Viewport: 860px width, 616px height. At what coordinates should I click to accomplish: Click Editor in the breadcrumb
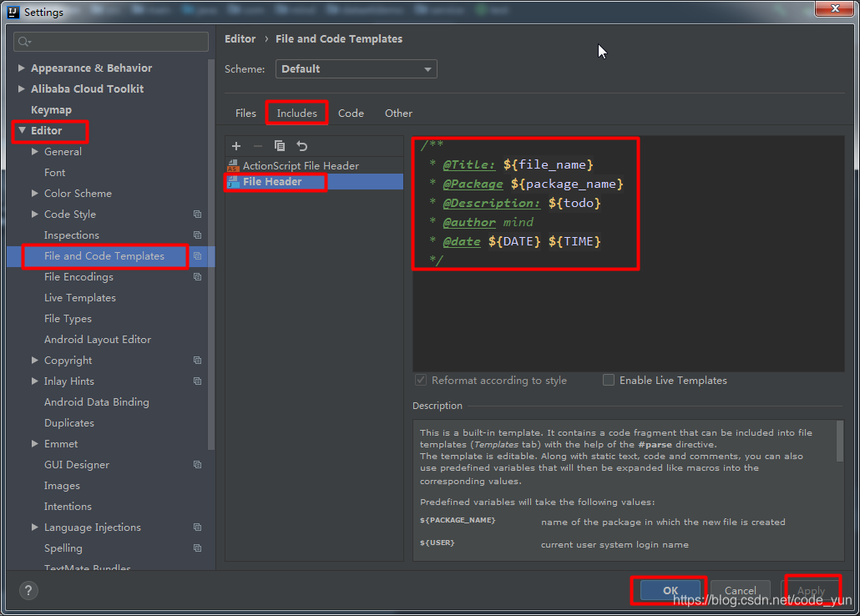click(240, 39)
